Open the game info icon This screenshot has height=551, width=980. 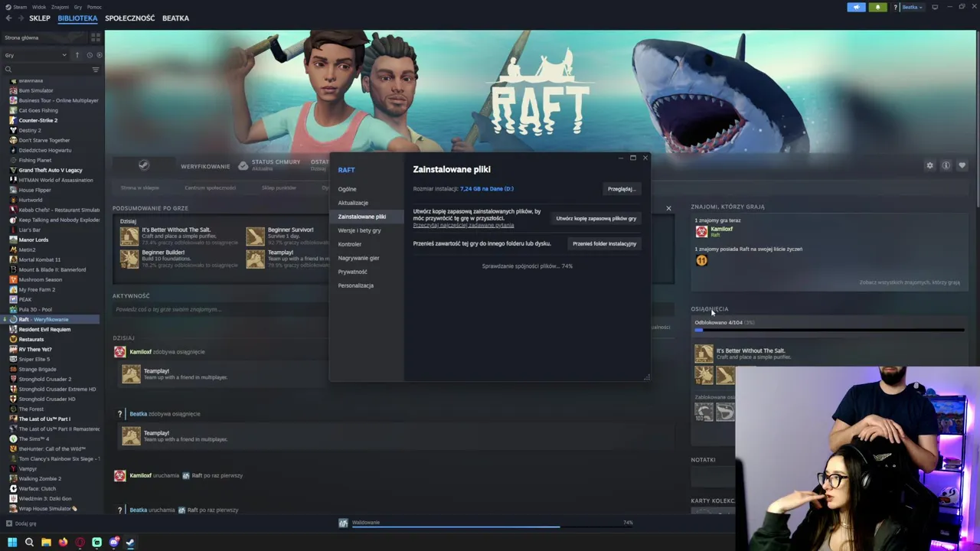point(946,165)
